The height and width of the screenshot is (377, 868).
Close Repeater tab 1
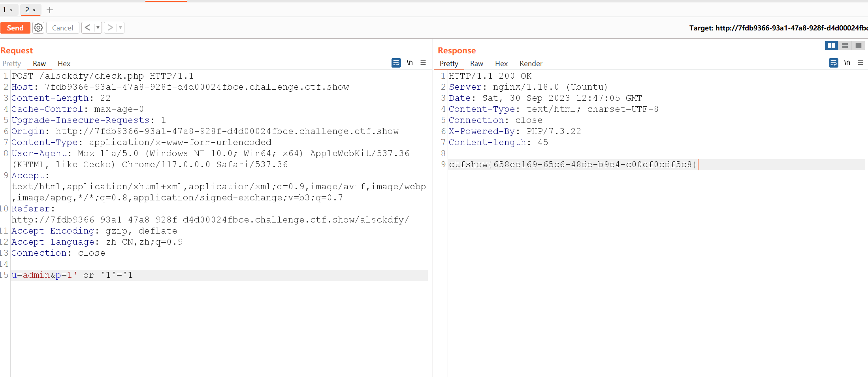point(11,10)
